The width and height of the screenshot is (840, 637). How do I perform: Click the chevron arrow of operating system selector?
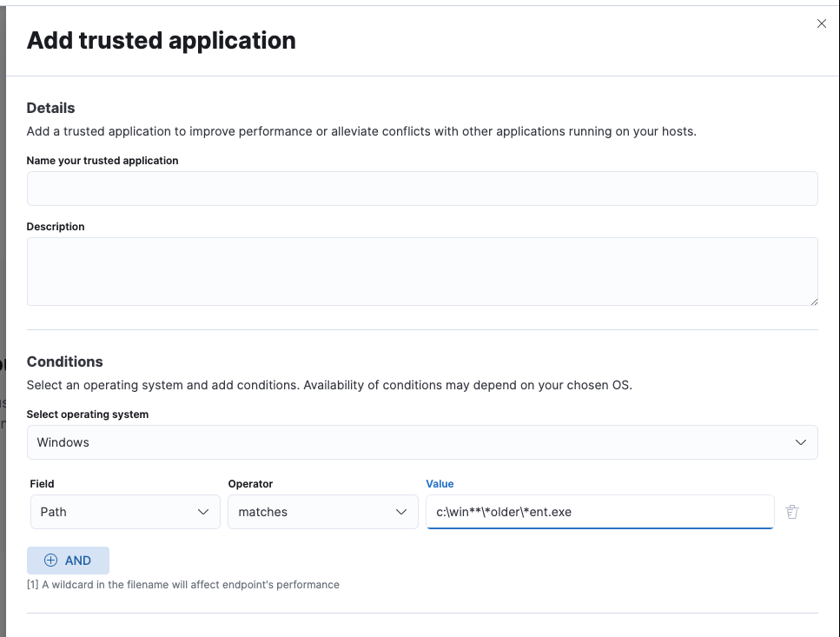[801, 442]
